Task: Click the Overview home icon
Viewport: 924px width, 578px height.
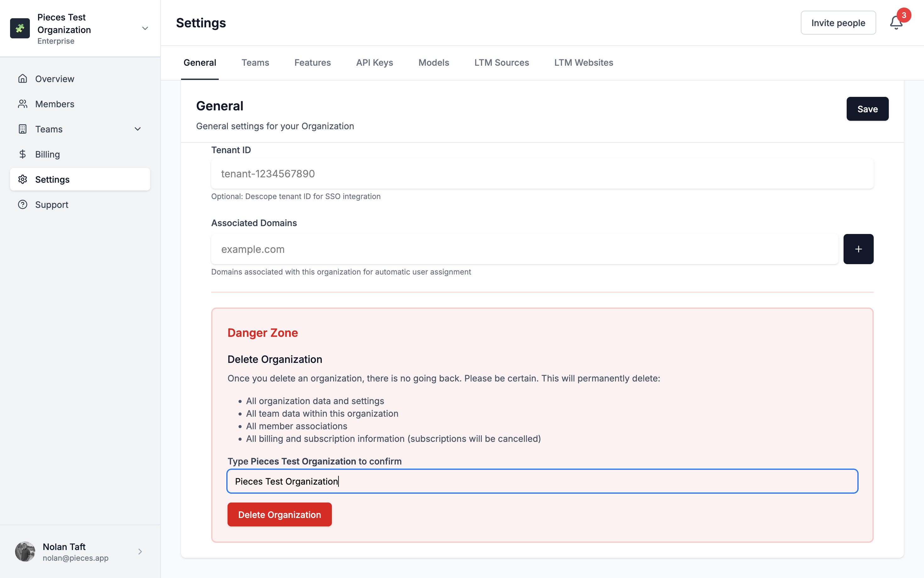Action: pyautogui.click(x=23, y=79)
